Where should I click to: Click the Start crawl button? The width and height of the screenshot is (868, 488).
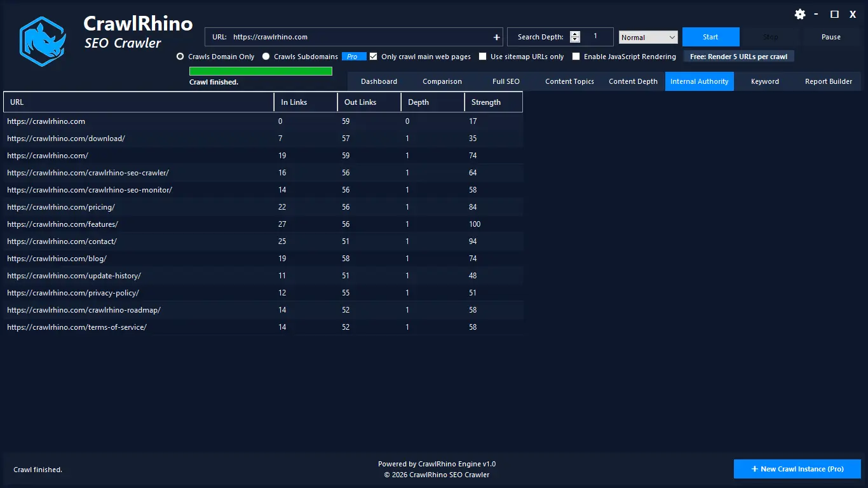(x=711, y=37)
